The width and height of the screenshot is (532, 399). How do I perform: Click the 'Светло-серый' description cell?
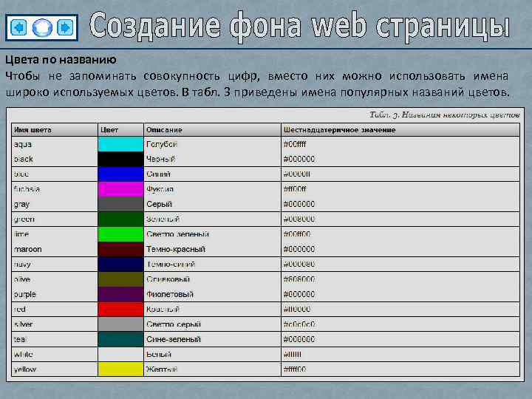point(212,324)
